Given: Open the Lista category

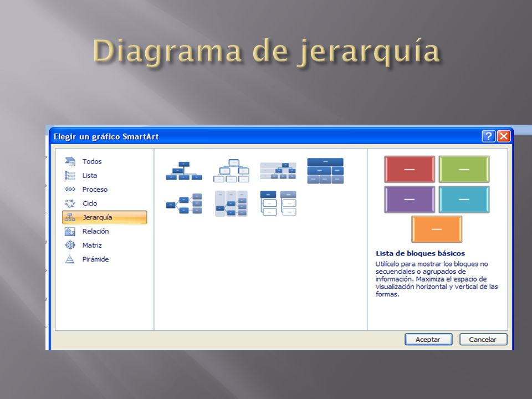Looking at the screenshot, I should click(x=90, y=176).
